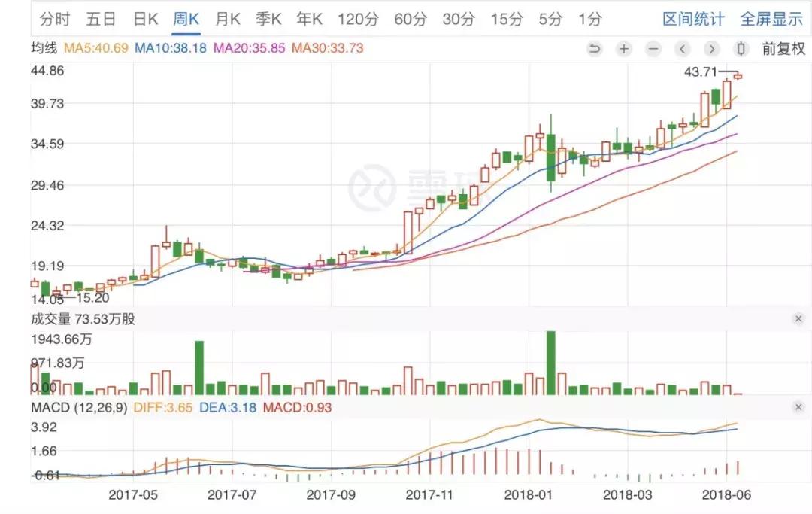Zoom in on the chart with the plus icon
The width and height of the screenshot is (812, 514).
[x=623, y=48]
